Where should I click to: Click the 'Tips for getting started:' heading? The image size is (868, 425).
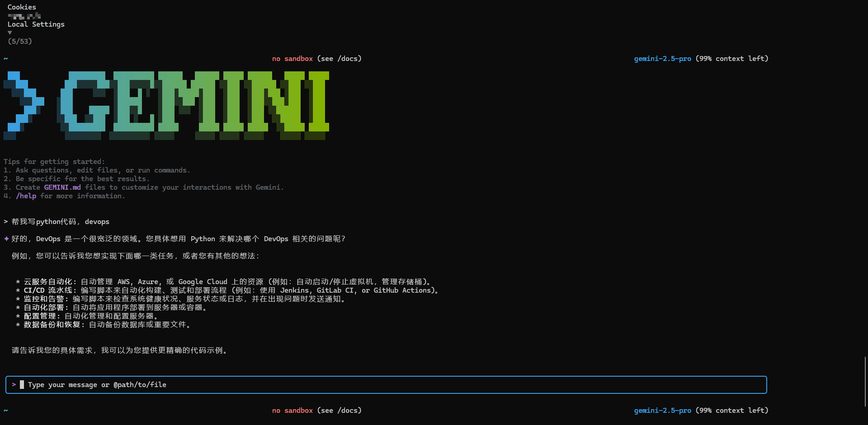coord(54,162)
